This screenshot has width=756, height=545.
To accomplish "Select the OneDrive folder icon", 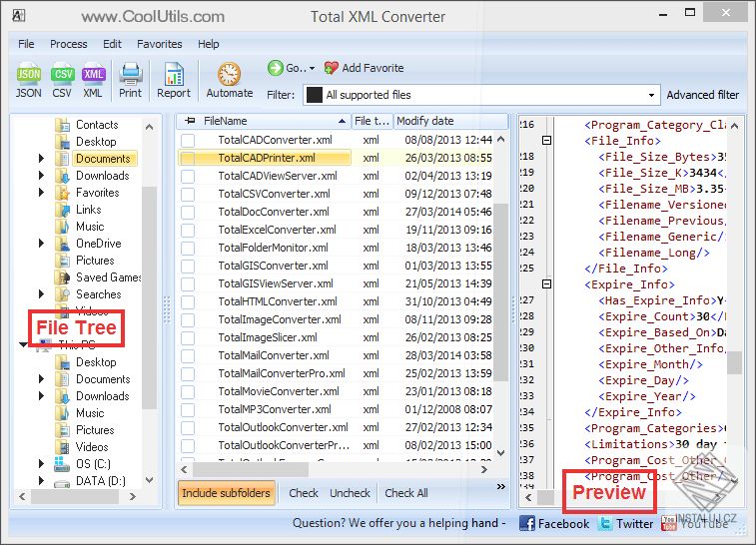I will [x=62, y=244].
